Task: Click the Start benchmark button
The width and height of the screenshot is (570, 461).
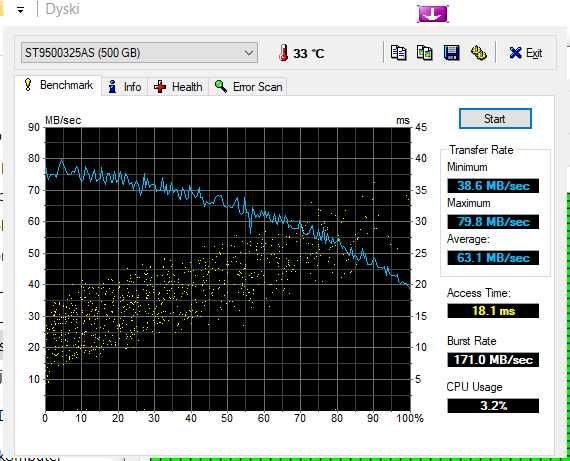Action: pos(495,119)
